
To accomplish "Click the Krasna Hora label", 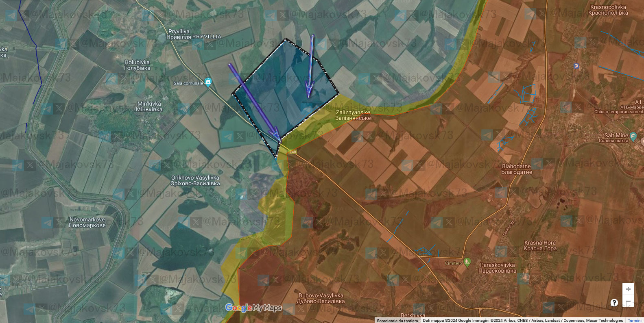I will [540, 245].
